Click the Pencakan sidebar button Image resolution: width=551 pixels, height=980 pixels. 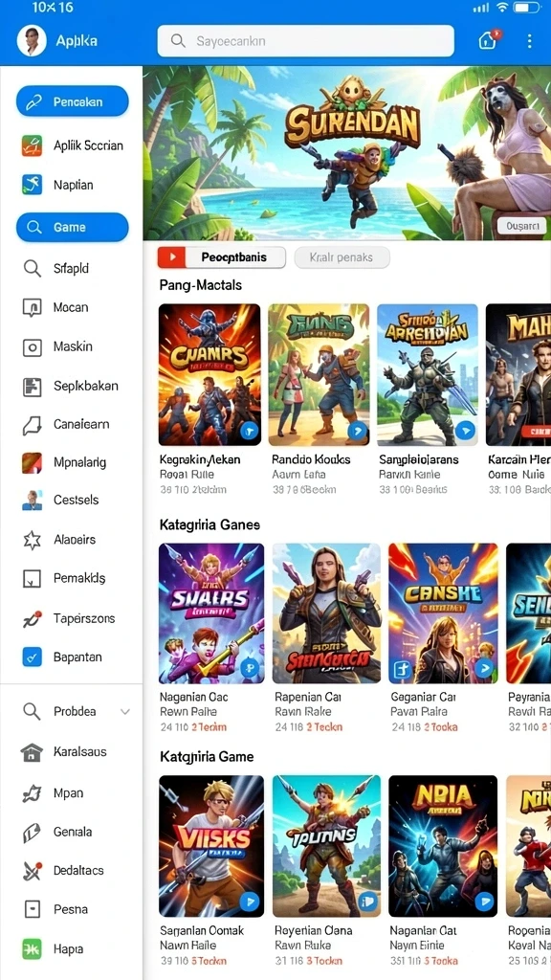click(73, 101)
